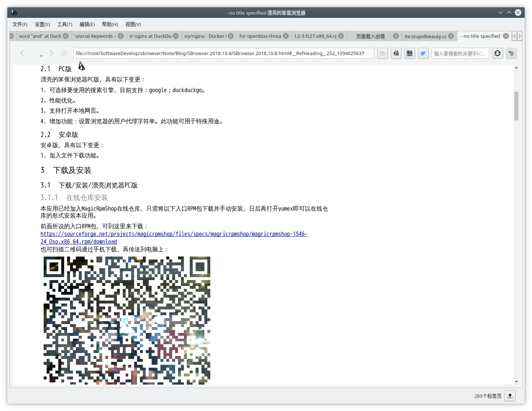The height and width of the screenshot is (411, 532).
Task: Go forward with the right arrow button
Action: (x=51, y=53)
